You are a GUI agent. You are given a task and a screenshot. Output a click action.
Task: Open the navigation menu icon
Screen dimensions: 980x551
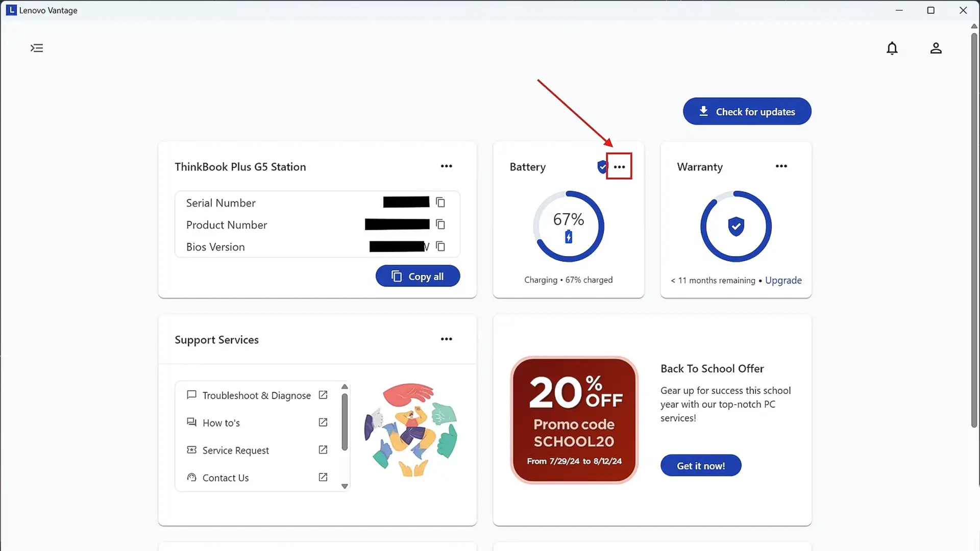37,48
